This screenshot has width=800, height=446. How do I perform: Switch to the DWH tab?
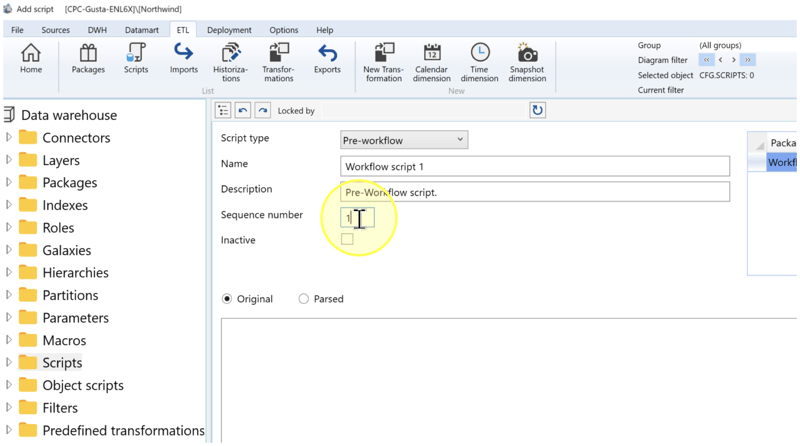[97, 30]
